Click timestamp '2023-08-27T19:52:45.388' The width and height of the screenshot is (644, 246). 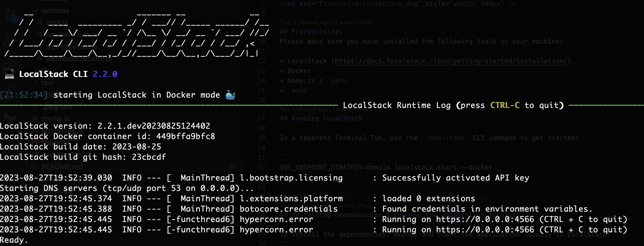pyautogui.click(x=56, y=209)
